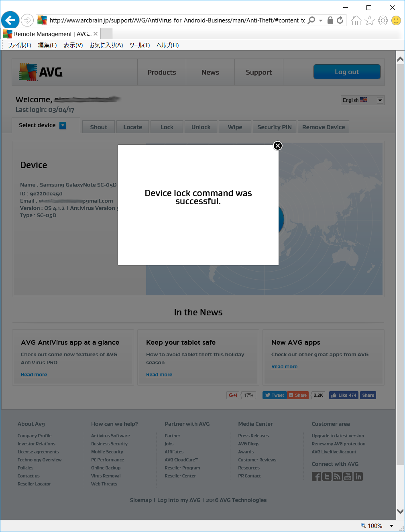Open a new tab next to Remote Management
This screenshot has height=532, width=405.
[106, 34]
